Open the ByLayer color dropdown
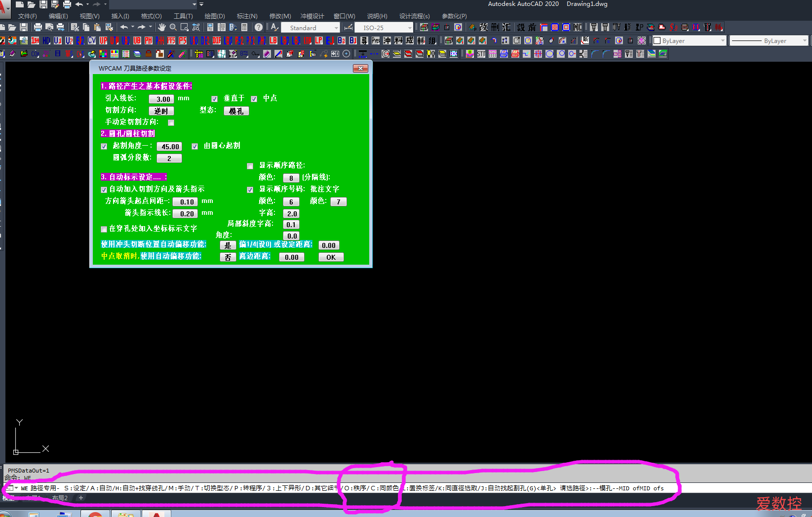This screenshot has width=812, height=517. click(690, 40)
